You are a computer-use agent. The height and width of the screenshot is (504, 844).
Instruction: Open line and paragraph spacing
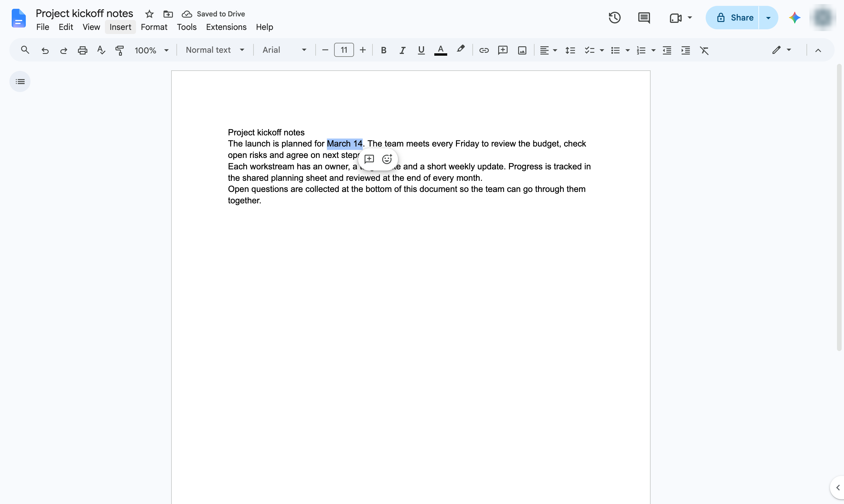coord(570,50)
